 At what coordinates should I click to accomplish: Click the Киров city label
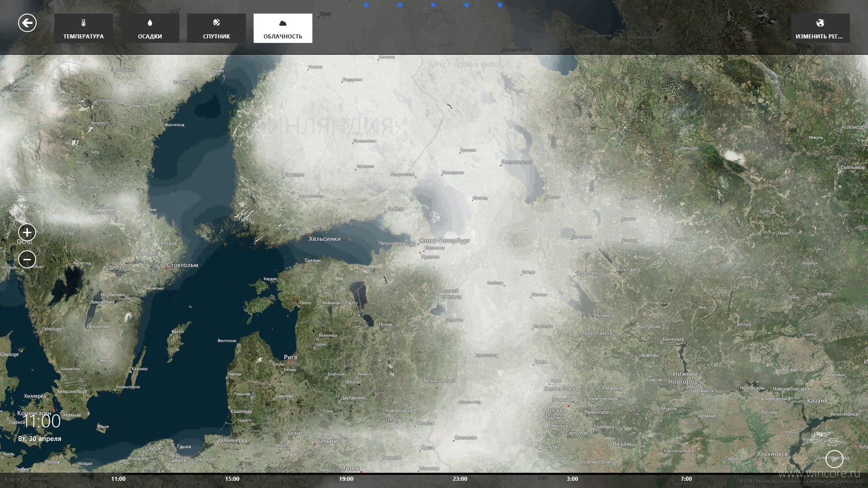coord(824,294)
